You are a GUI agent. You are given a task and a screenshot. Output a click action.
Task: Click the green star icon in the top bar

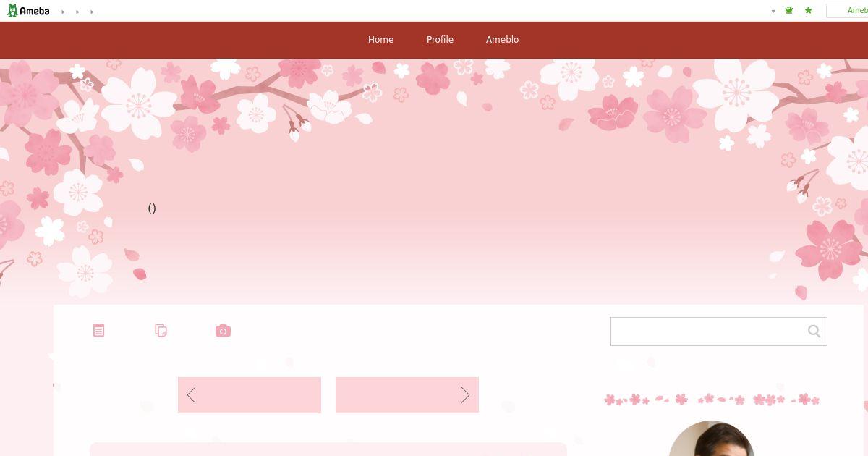[809, 11]
